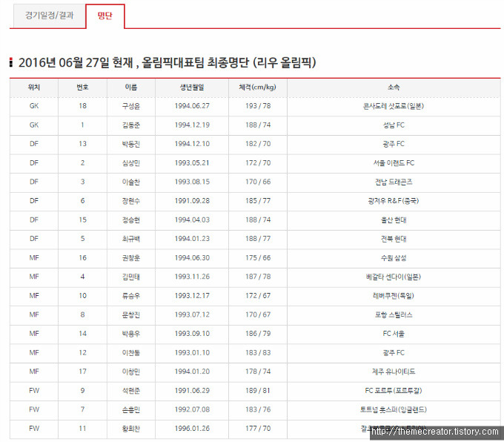The height and width of the screenshot is (442, 504).
Task: Click club 콘사도레 삿포로(일본)
Action: click(394, 106)
